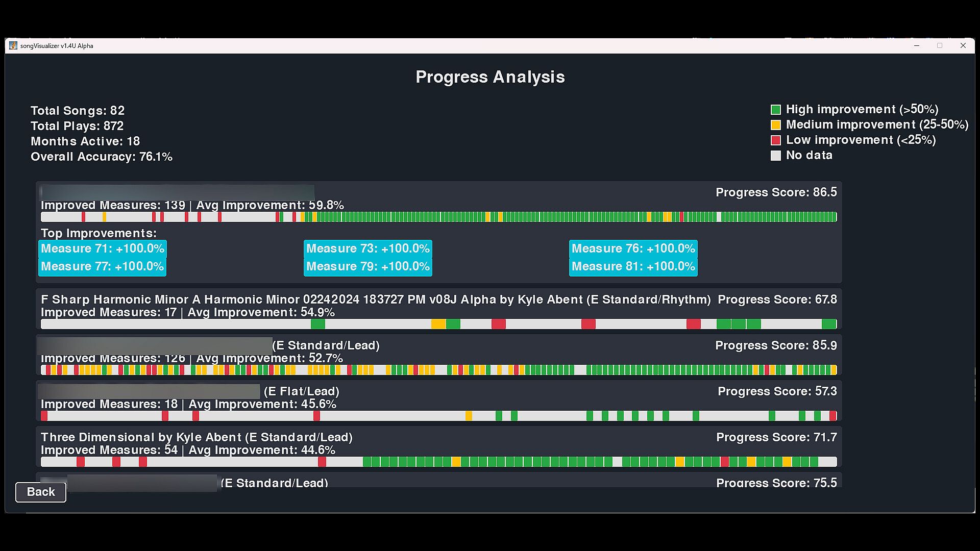The image size is (980, 551).
Task: Select the Measure 71 improvement chip
Action: click(x=103, y=248)
